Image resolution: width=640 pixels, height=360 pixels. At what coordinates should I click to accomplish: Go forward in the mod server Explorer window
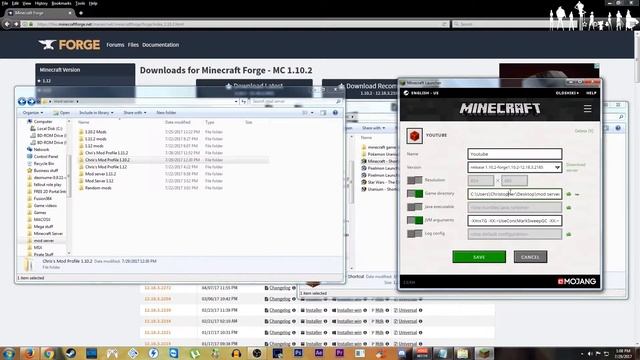[31, 101]
